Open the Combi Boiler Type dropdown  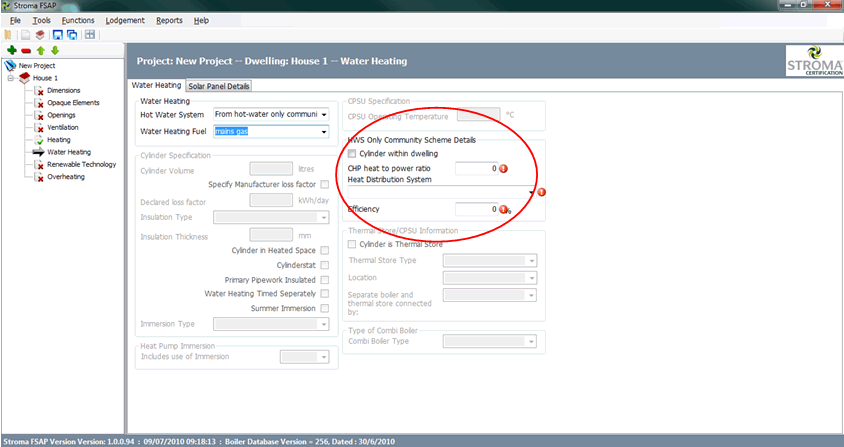[490, 341]
